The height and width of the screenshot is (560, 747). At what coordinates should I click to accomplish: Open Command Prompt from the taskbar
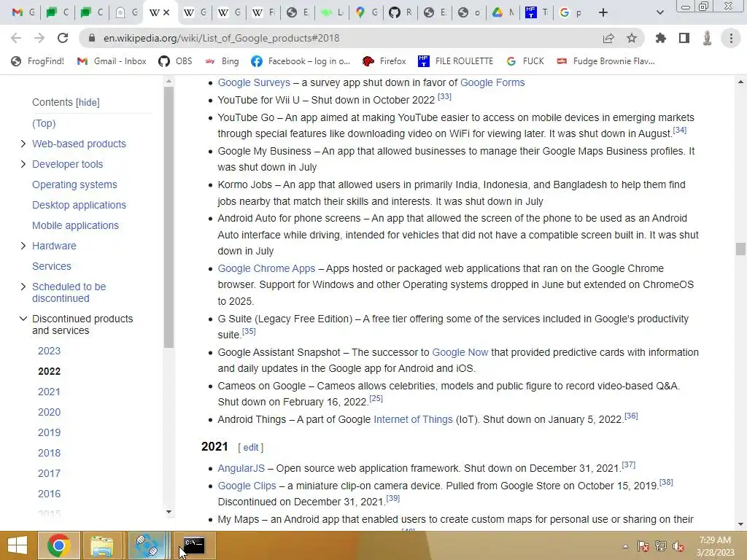click(194, 545)
